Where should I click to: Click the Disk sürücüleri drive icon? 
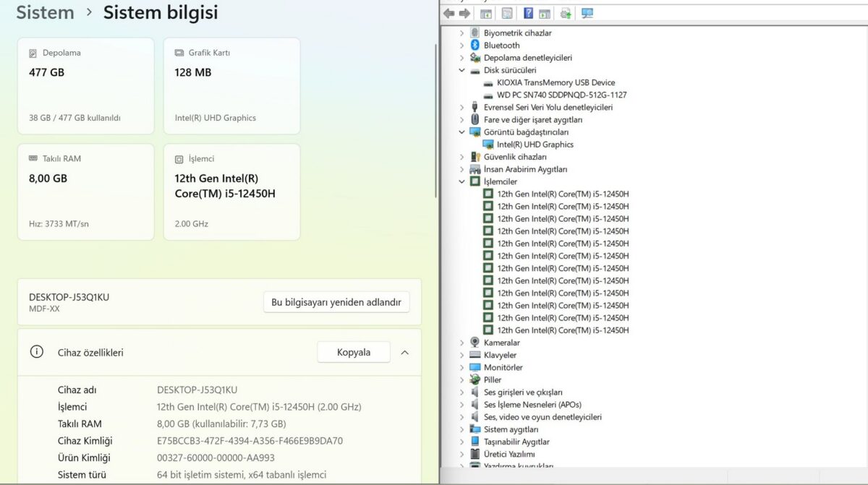[475, 70]
